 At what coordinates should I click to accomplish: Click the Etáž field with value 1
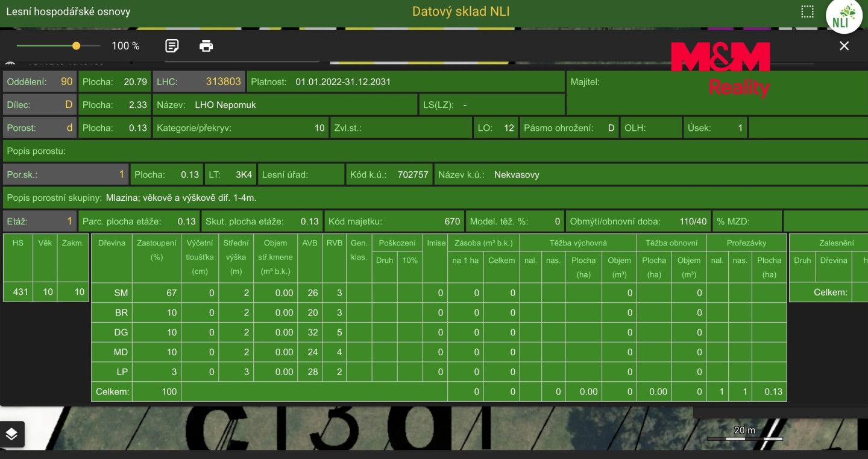40,221
